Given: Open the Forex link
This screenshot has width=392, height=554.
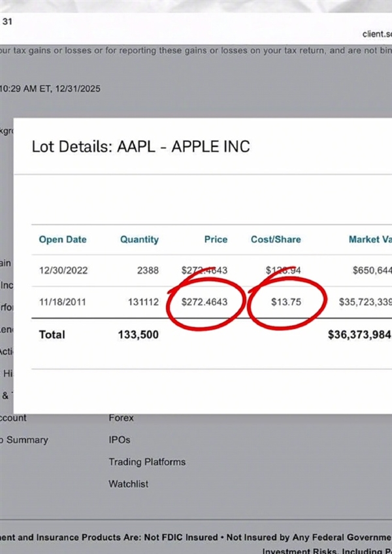Looking at the screenshot, I should pos(121,417).
